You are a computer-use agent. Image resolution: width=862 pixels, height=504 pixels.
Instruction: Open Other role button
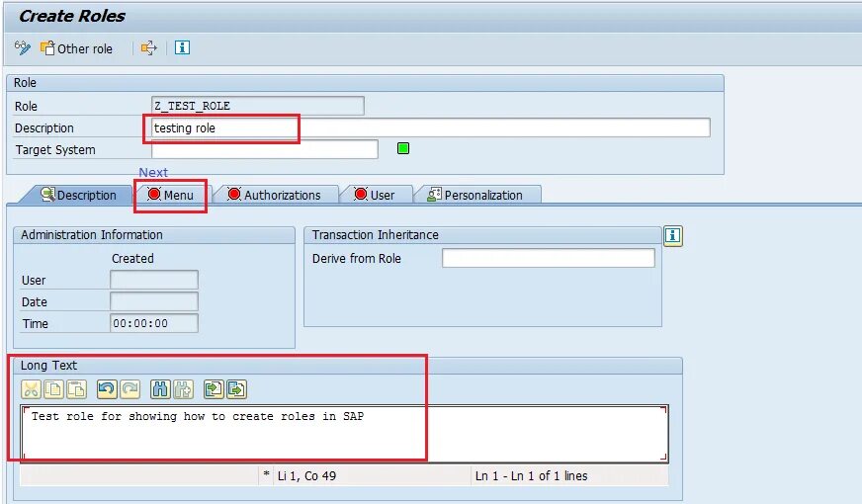(76, 48)
